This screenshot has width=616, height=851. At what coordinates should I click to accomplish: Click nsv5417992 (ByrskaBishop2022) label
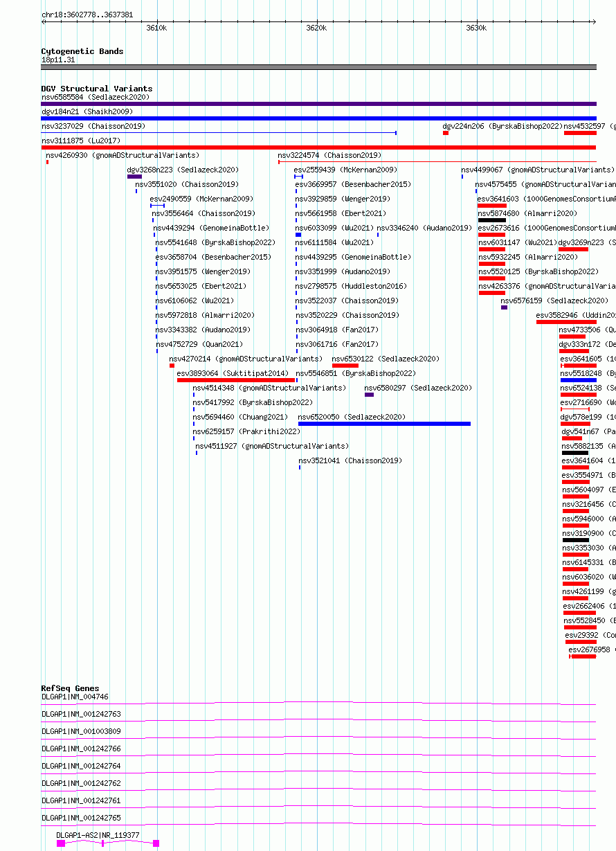(x=253, y=402)
